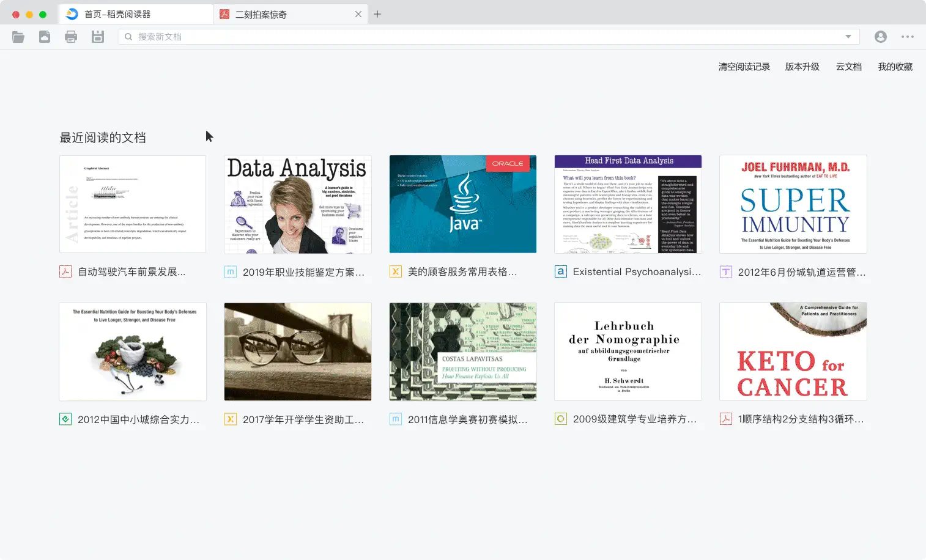Close the 二刻拍案惊奇 tab
The image size is (926, 560).
pos(358,14)
